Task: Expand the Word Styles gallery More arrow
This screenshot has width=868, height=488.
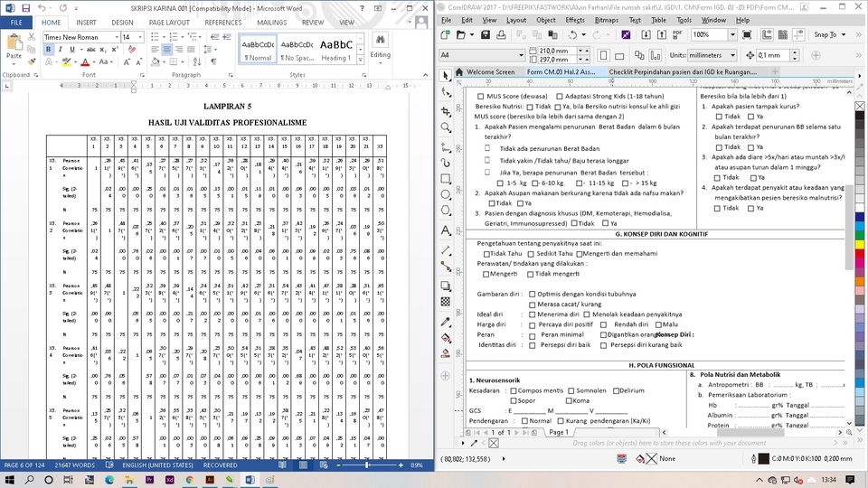Action: click(361, 58)
